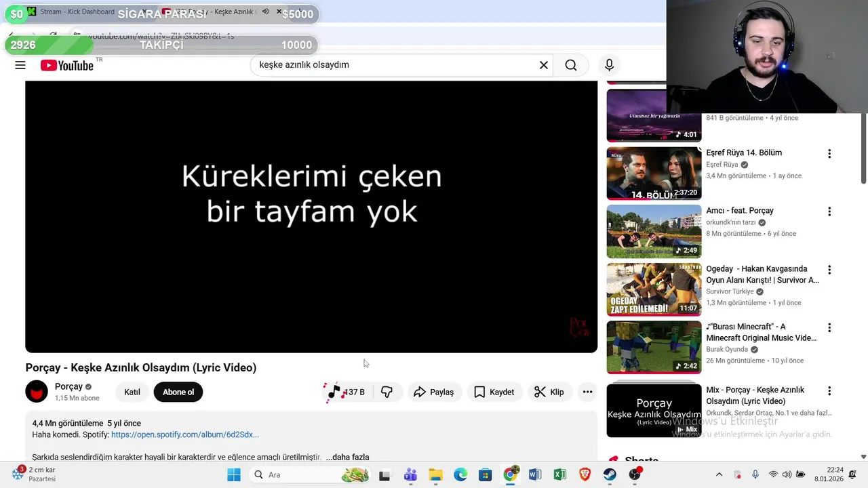This screenshot has height=488, width=868.
Task: Open the "Amcı - feat. Porçay" title
Action: (740, 211)
